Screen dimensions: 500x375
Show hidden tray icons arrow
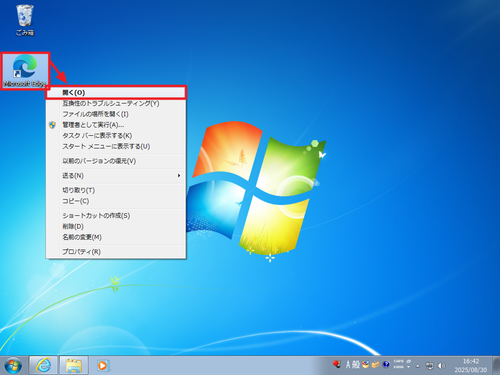417,366
